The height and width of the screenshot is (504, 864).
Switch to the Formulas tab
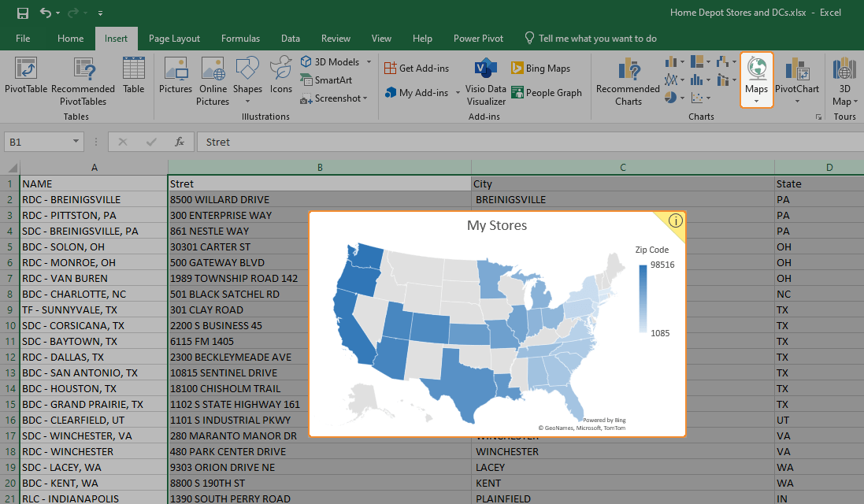click(x=240, y=38)
